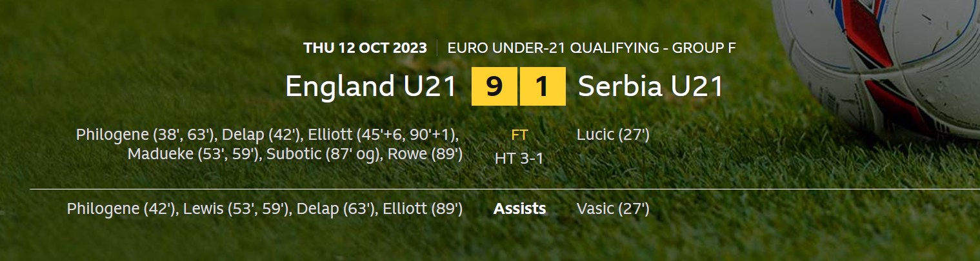Screen dimensions: 980x261
Task: Select goalscorer Madueke (53', 59')
Action: (193, 155)
